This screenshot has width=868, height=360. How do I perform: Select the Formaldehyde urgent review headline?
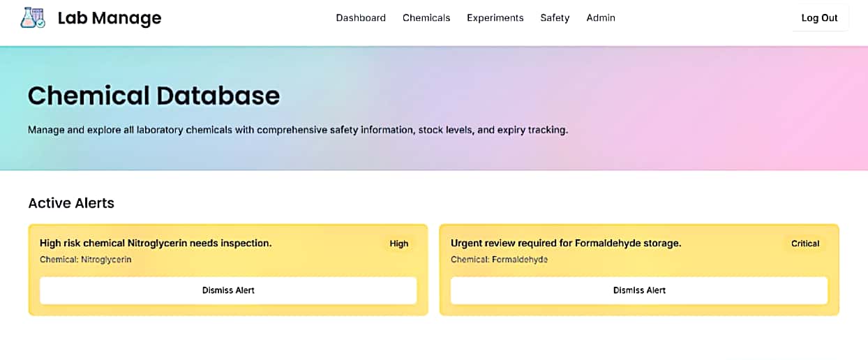(x=565, y=243)
